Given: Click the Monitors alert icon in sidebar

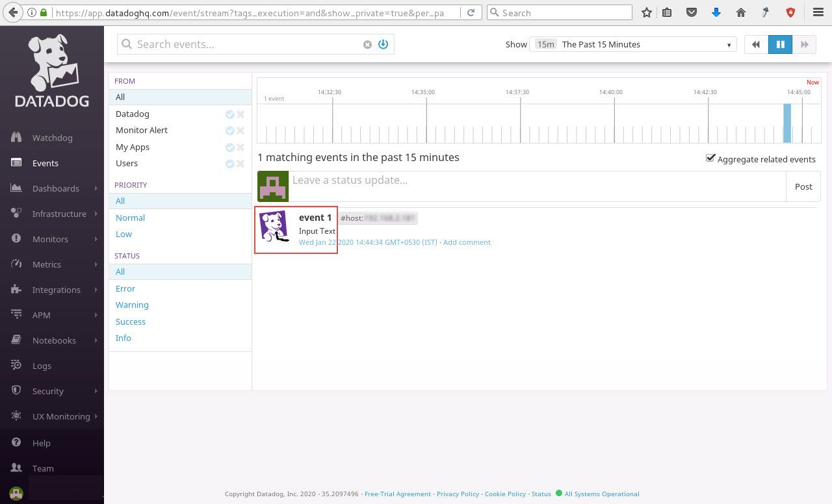Looking at the screenshot, I should [x=16, y=239].
